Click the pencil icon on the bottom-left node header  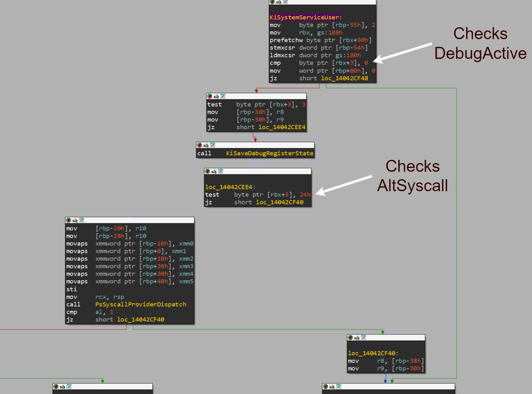point(62,387)
